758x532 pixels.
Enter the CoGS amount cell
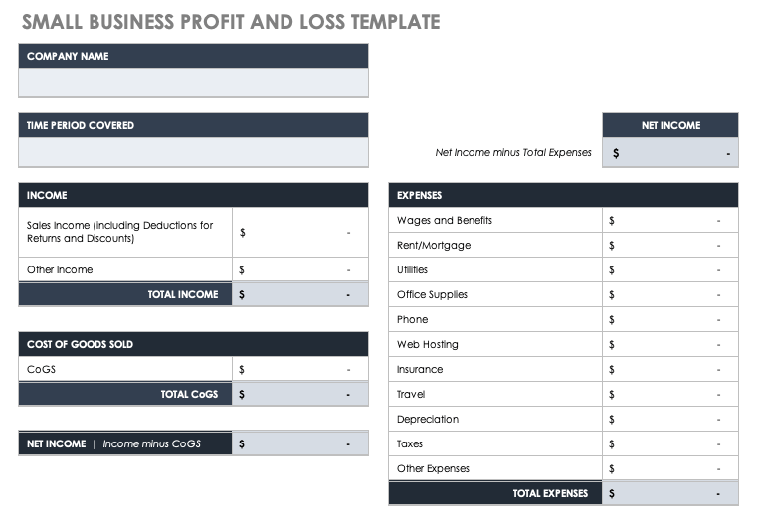(x=299, y=369)
